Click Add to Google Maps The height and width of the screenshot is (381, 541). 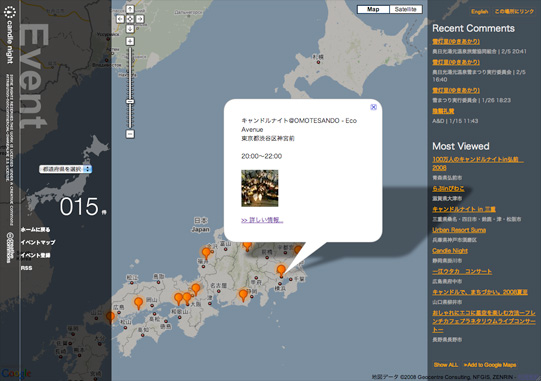[x=490, y=365]
